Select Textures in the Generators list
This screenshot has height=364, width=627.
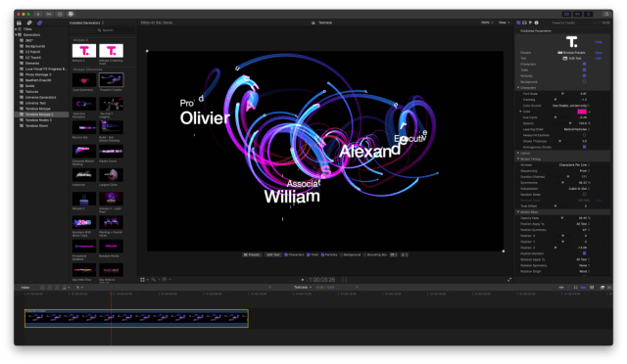click(31, 92)
